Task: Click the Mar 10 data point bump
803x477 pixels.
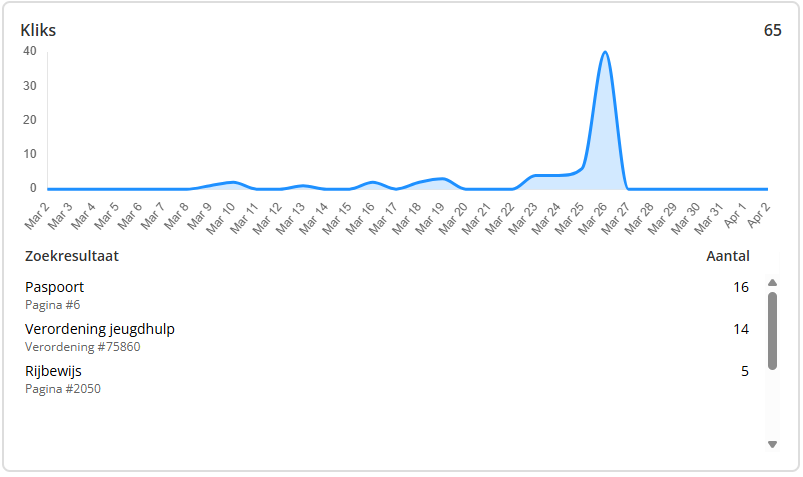Action: pos(232,182)
